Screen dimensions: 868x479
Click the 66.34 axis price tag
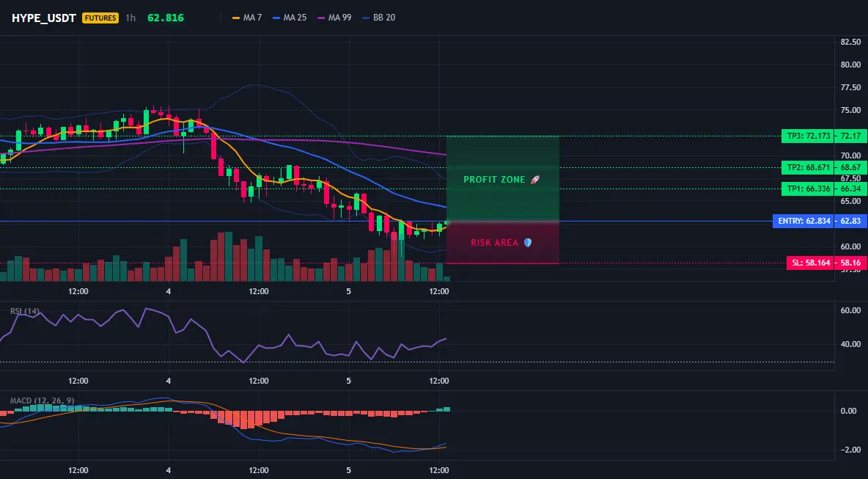850,189
